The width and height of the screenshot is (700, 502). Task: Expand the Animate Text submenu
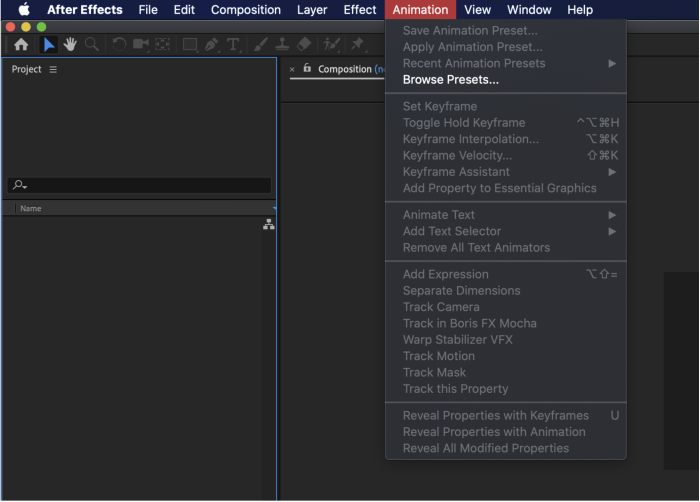pos(506,215)
